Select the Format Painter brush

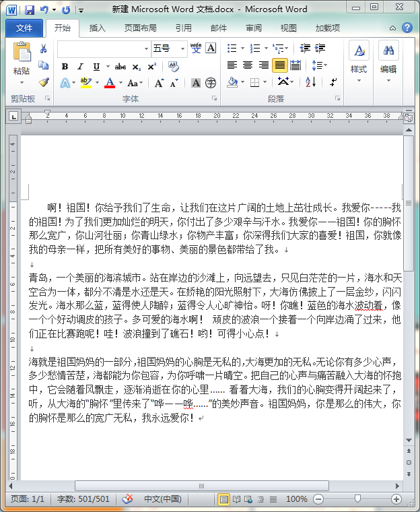click(43, 82)
